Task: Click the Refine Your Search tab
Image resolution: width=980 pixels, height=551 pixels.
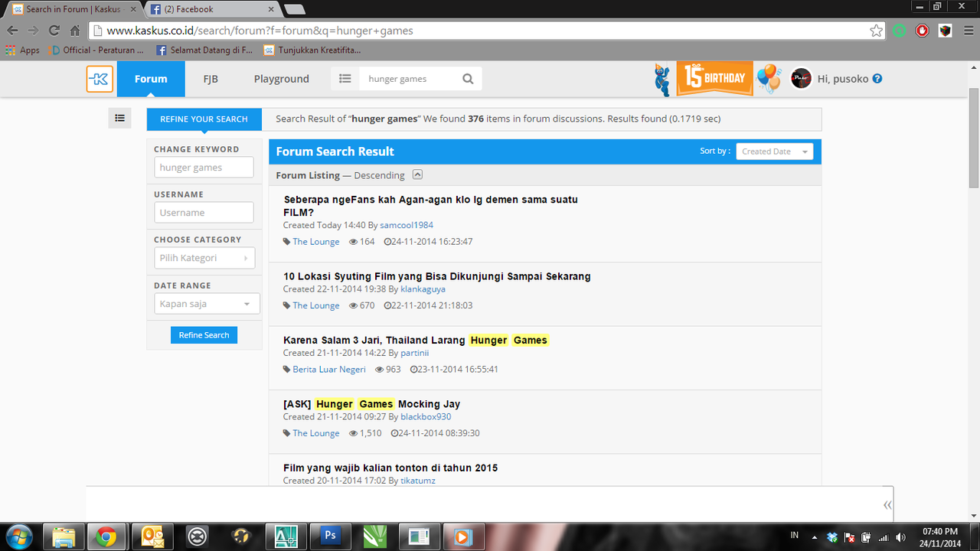Action: click(204, 119)
